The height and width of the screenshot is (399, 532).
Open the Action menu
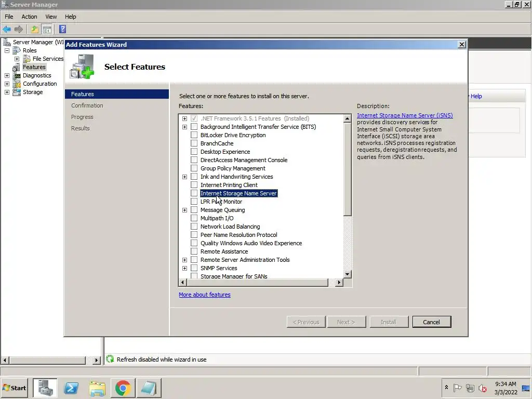pos(29,17)
